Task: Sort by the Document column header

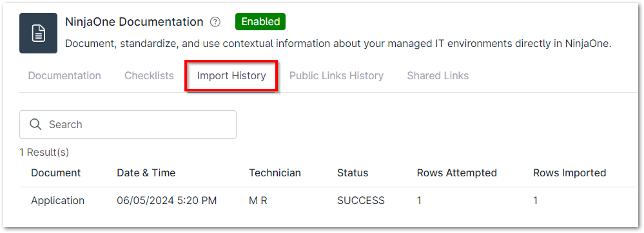Action: point(56,173)
